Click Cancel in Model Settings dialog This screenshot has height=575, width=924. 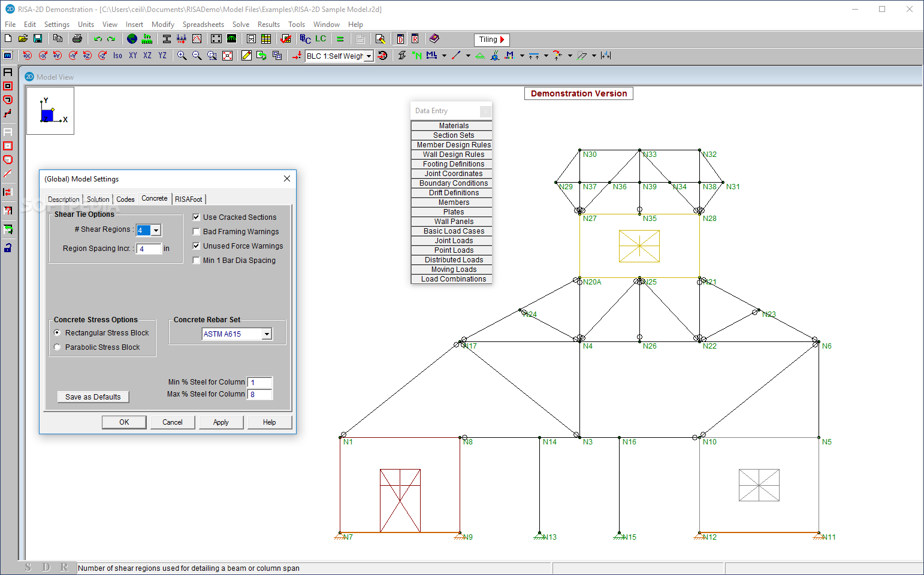point(173,422)
